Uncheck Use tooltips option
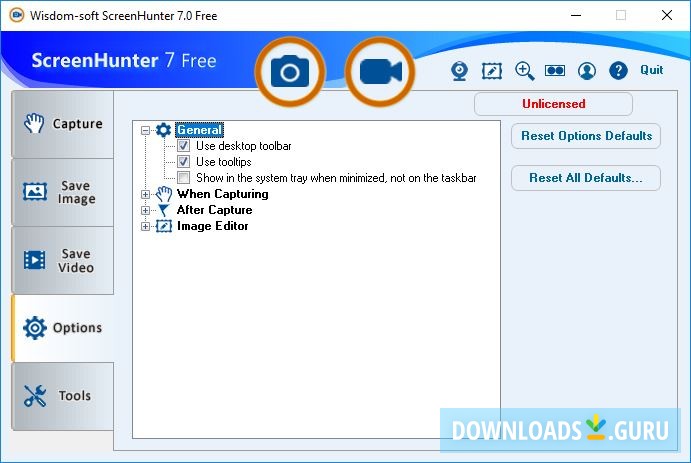Screen dimensions: 691x463 184,162
